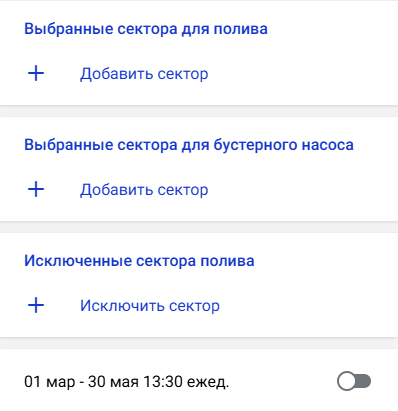The width and height of the screenshot is (398, 411).
Task: Click the plus icon beside Исключить сектор
Action: 36,305
